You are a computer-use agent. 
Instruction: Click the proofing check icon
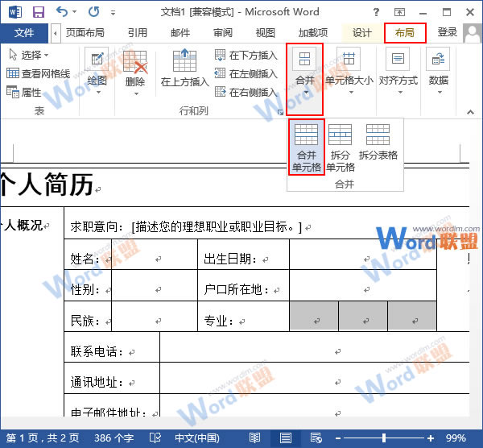155,438
